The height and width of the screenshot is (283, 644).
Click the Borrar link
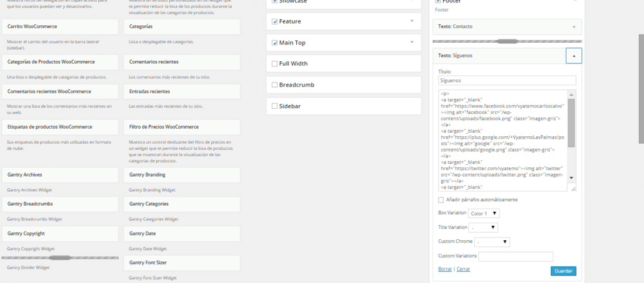(445, 269)
